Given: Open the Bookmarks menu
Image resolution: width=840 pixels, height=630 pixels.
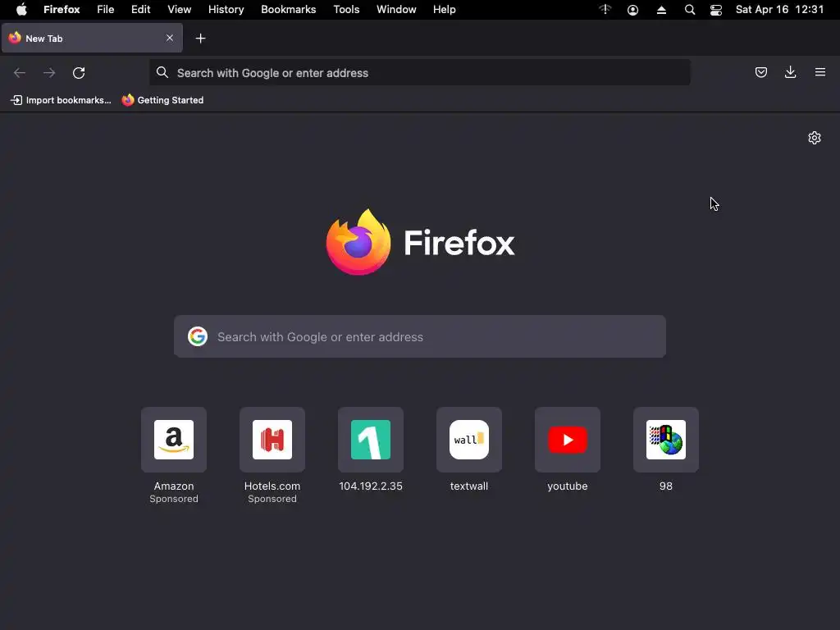Looking at the screenshot, I should tap(288, 10).
